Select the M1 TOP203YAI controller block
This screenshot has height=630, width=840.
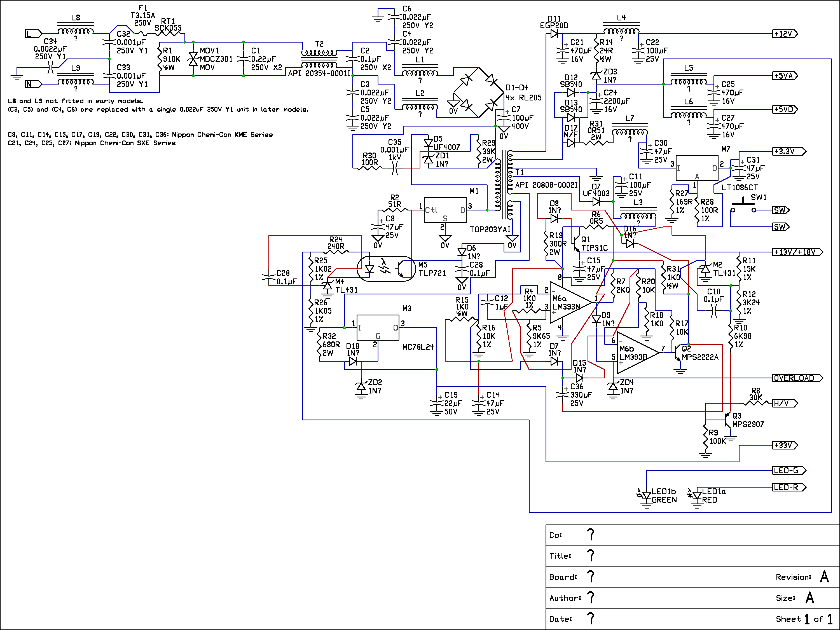[445, 210]
